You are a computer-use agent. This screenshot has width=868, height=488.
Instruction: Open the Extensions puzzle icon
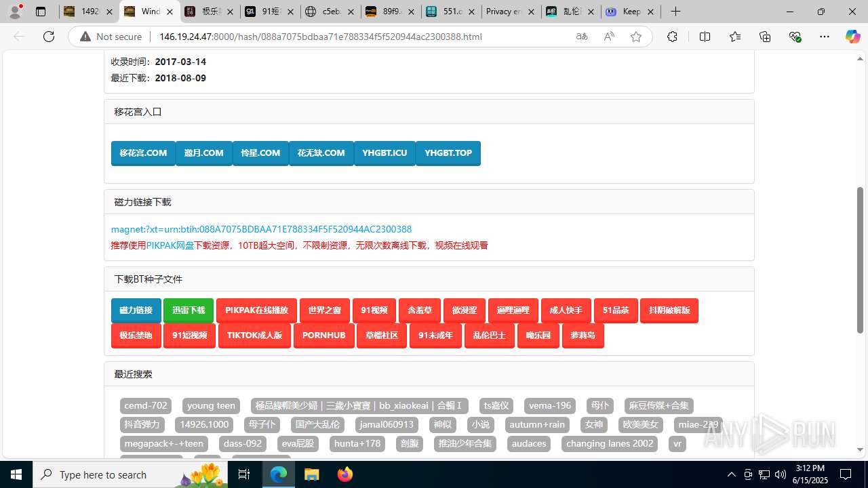click(x=672, y=37)
